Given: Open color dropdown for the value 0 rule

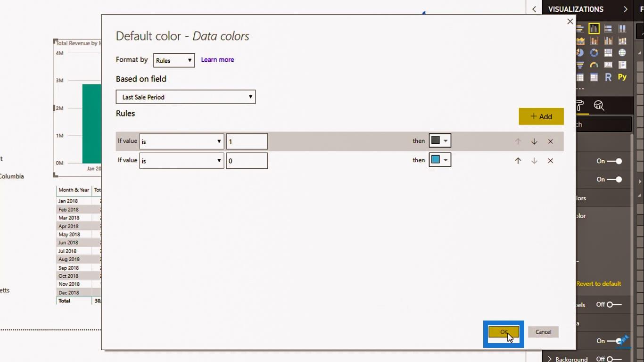Looking at the screenshot, I should coord(446,160).
